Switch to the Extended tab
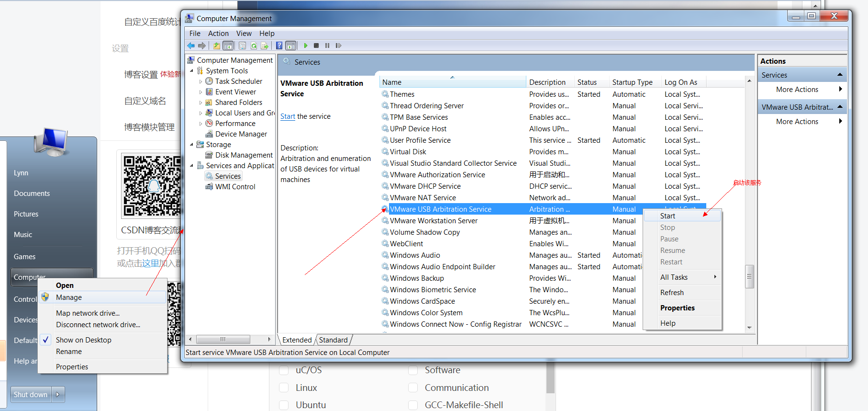This screenshot has height=411, width=868. [x=297, y=340]
